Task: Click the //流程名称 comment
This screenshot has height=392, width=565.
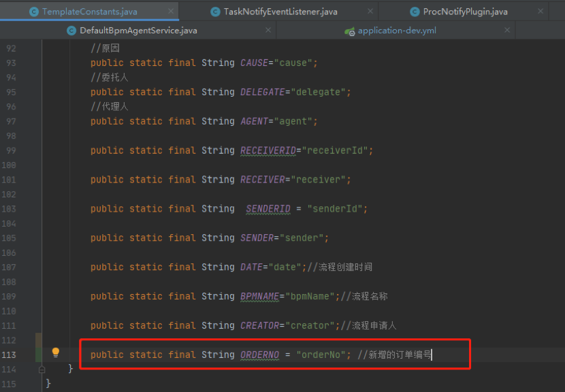Action: [x=364, y=296]
